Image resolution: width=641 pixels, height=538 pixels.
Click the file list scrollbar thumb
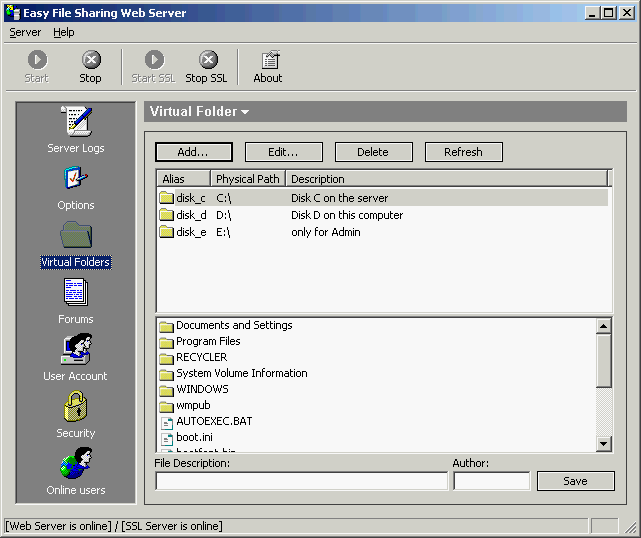click(x=603, y=361)
